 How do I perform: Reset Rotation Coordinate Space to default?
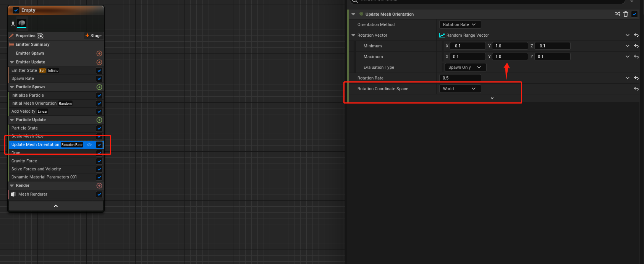click(636, 89)
